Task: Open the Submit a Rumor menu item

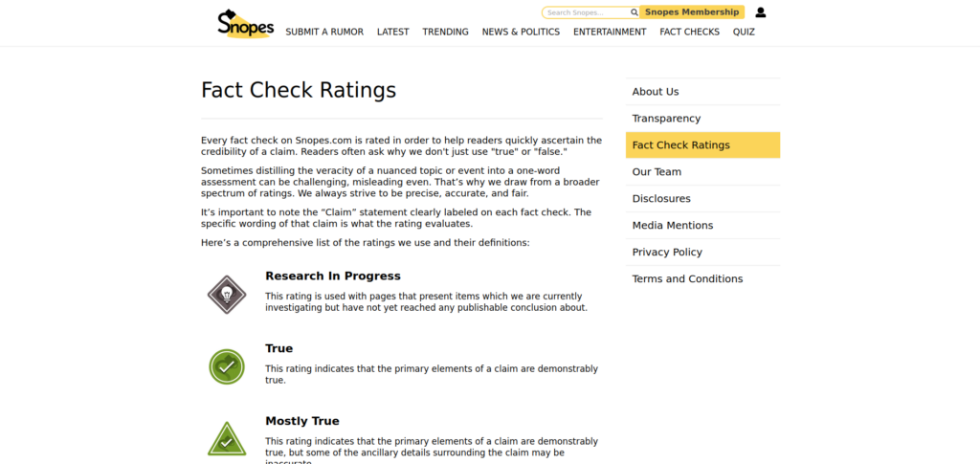Action: (x=324, y=32)
